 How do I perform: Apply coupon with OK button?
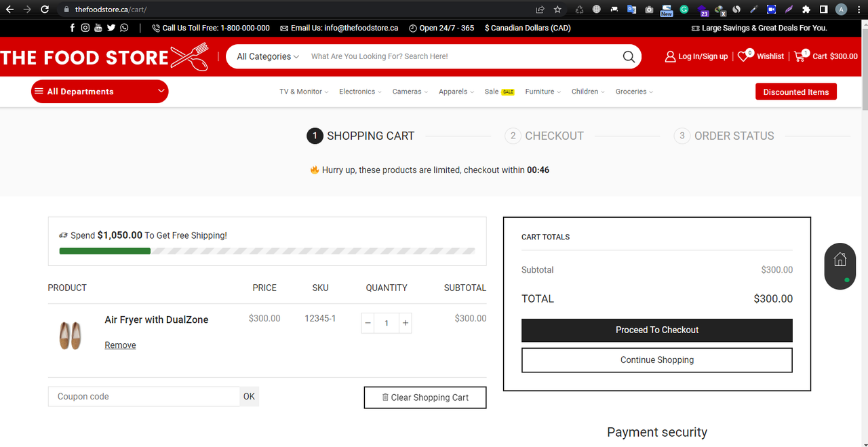click(249, 396)
